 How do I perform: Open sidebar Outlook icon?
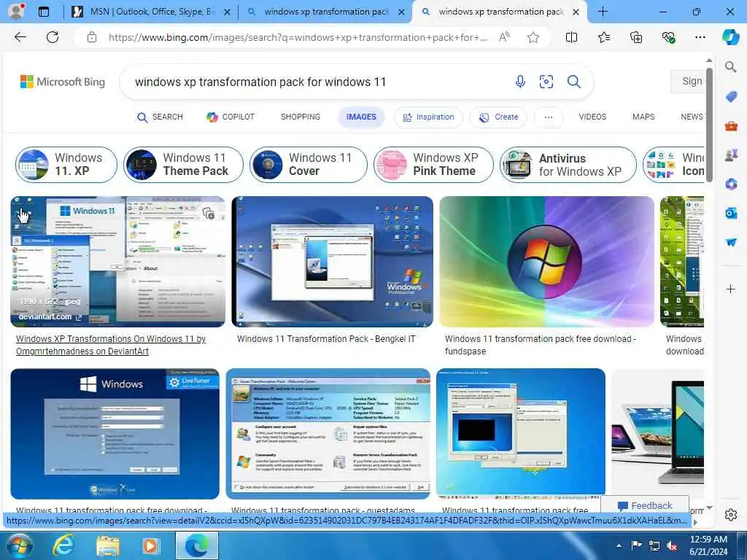(731, 213)
